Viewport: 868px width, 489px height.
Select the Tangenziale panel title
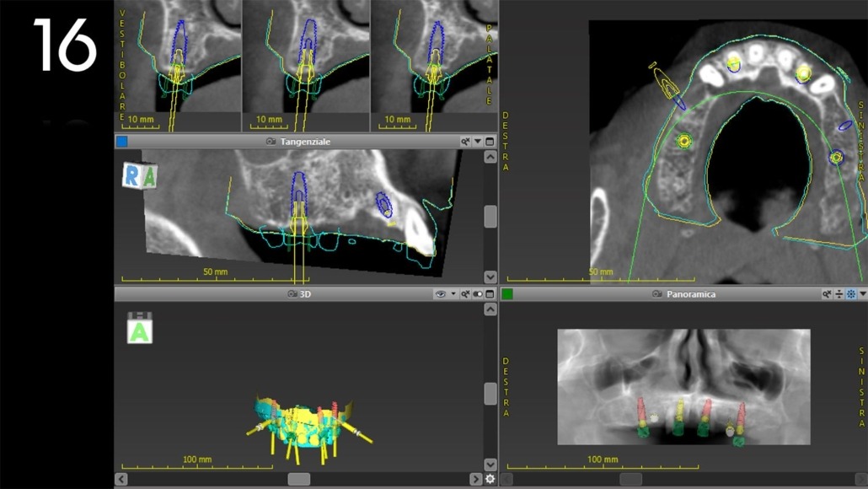pos(305,142)
